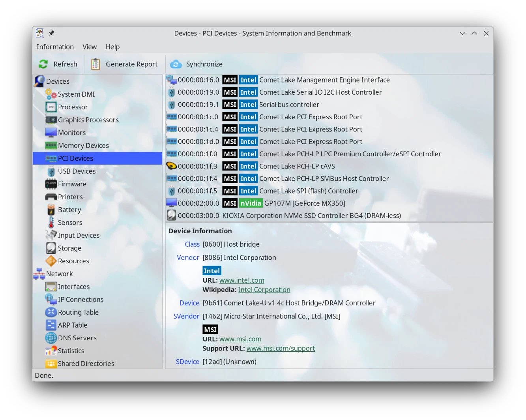Select the KIOXIA NVMe SSD Controller row
The image size is (526, 420).
pos(311,216)
